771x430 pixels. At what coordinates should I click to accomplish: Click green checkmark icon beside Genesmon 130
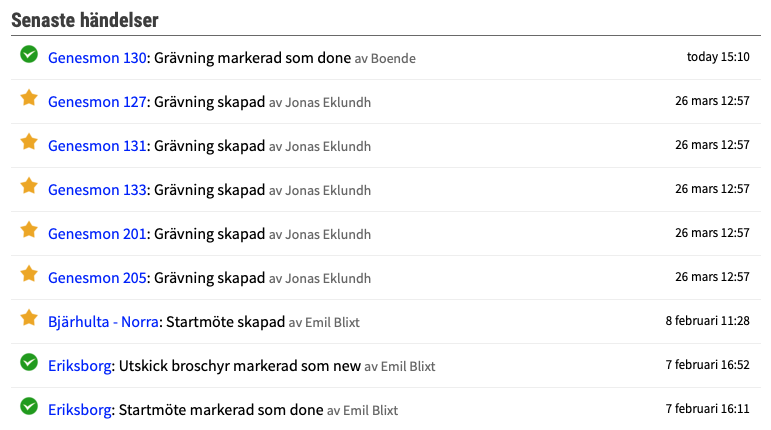pyautogui.click(x=29, y=54)
